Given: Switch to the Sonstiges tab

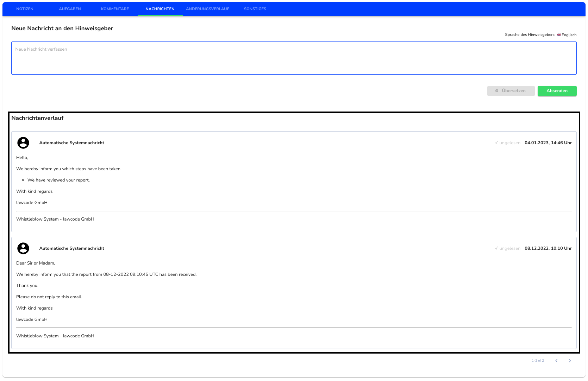Looking at the screenshot, I should coord(255,9).
